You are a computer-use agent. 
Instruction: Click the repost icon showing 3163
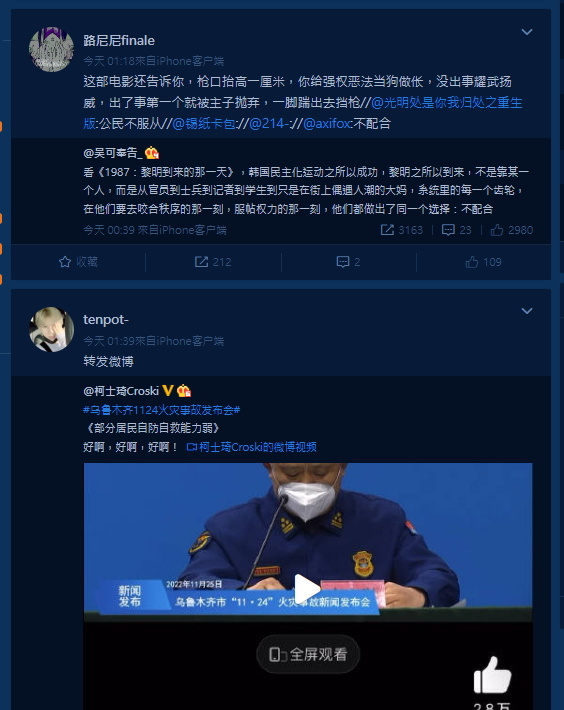click(x=401, y=230)
